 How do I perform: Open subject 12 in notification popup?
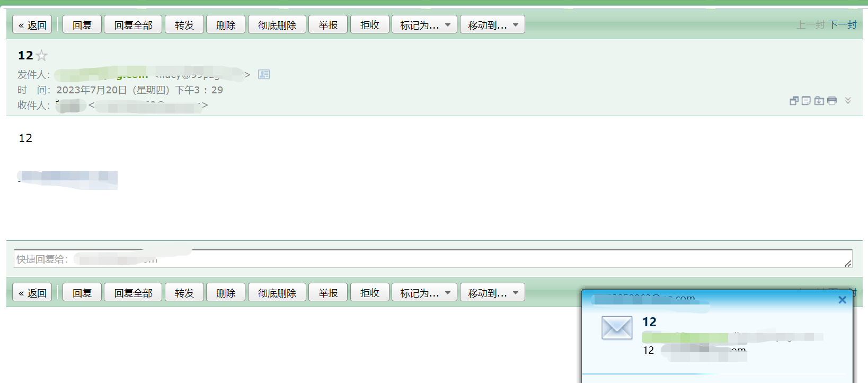650,322
